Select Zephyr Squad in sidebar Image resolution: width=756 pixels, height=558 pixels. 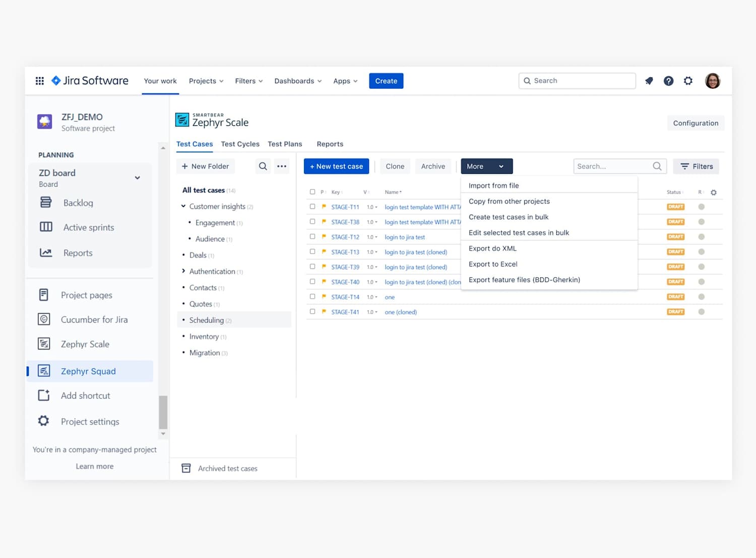90,371
